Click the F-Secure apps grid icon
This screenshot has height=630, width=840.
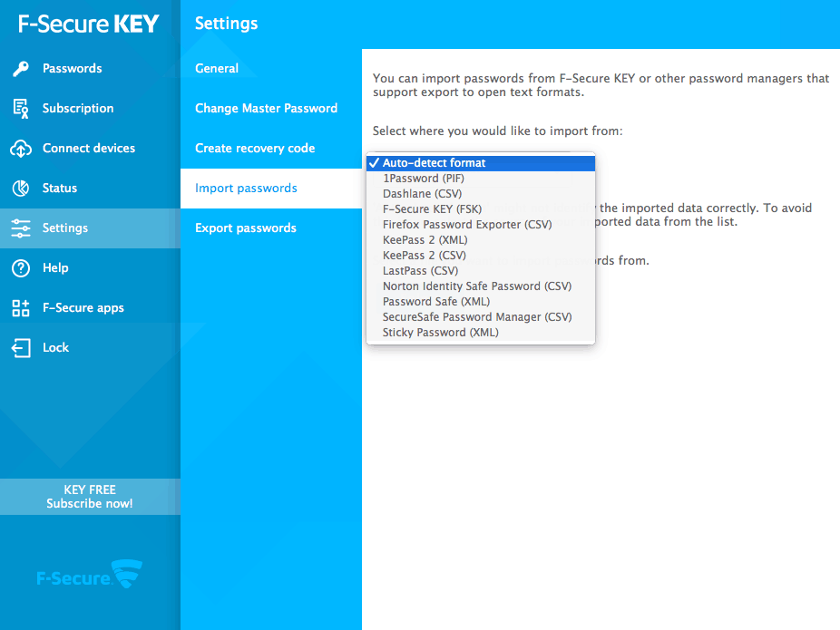click(x=20, y=307)
